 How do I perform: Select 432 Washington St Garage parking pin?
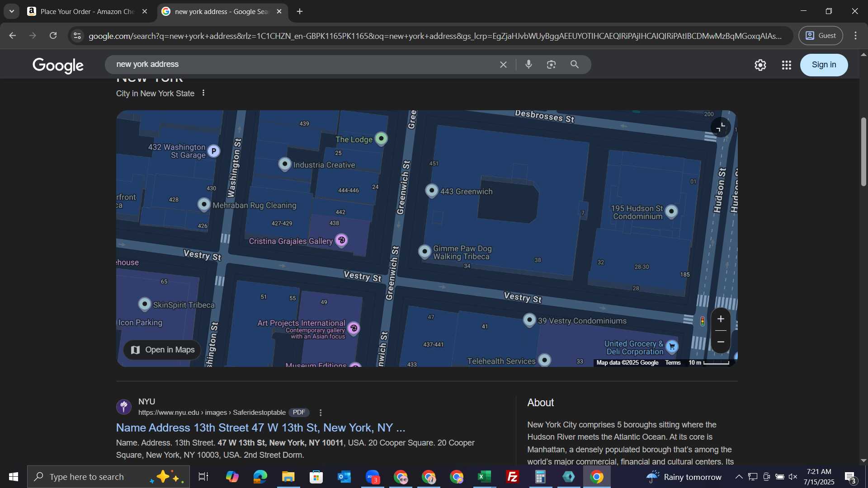214,151
